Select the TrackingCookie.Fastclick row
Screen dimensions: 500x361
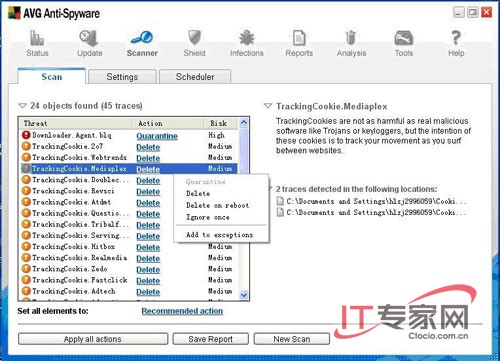[x=129, y=280]
